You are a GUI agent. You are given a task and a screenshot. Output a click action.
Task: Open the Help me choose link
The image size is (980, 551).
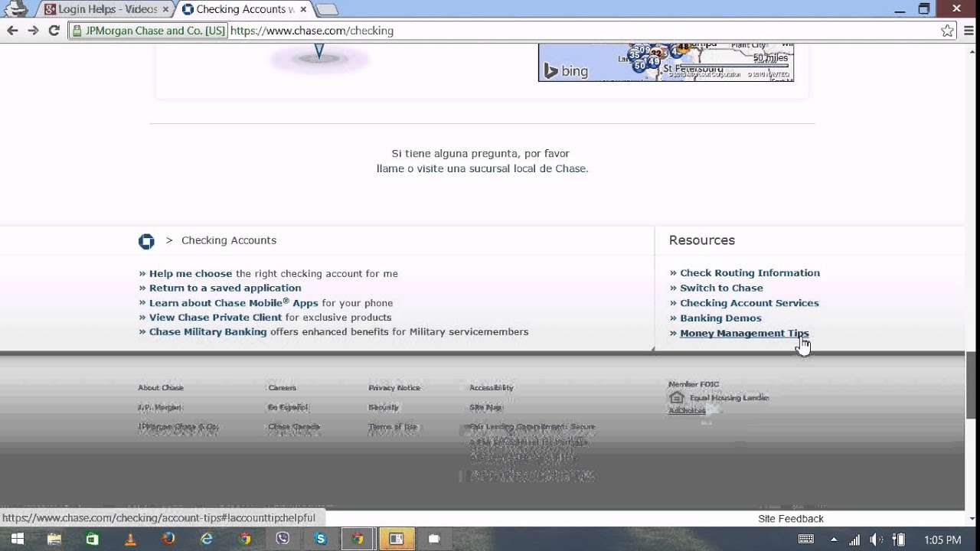pyautogui.click(x=191, y=273)
